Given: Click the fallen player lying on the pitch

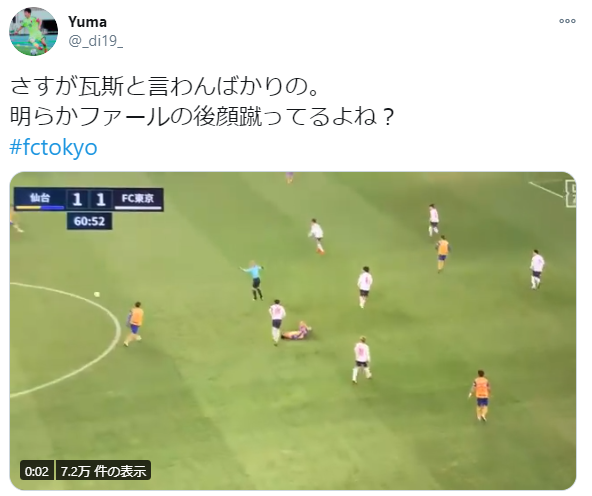Looking at the screenshot, I should click(x=296, y=331).
